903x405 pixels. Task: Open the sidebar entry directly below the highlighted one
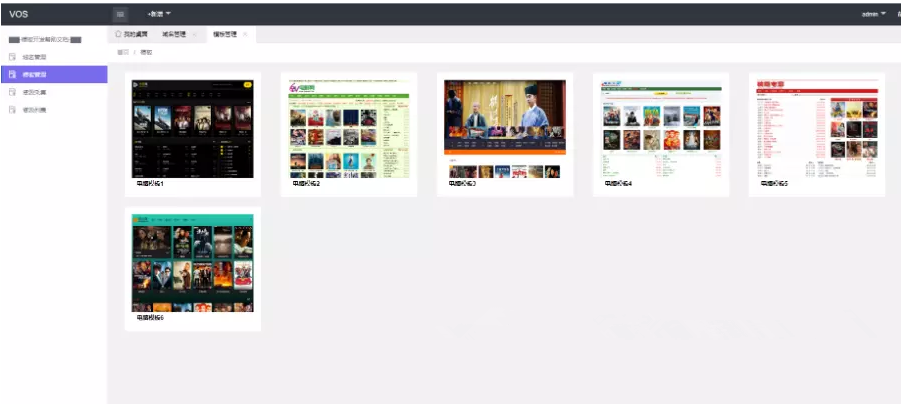54,92
